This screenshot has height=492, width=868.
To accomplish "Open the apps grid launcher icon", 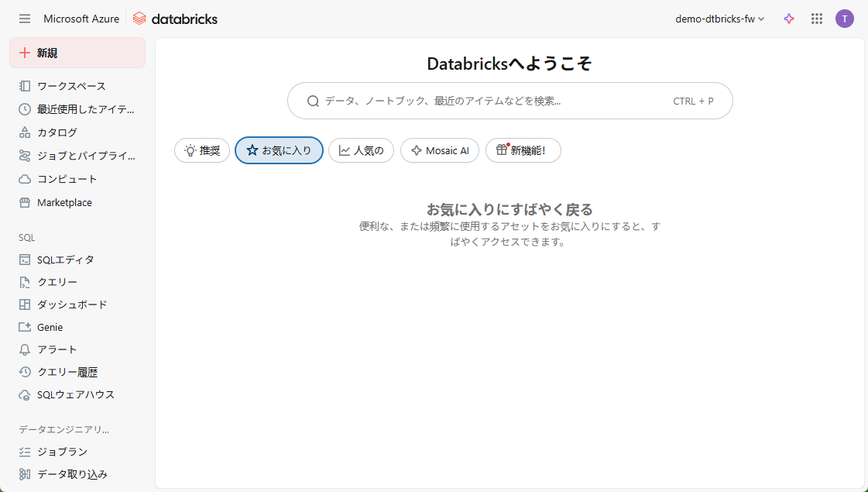I will point(816,19).
